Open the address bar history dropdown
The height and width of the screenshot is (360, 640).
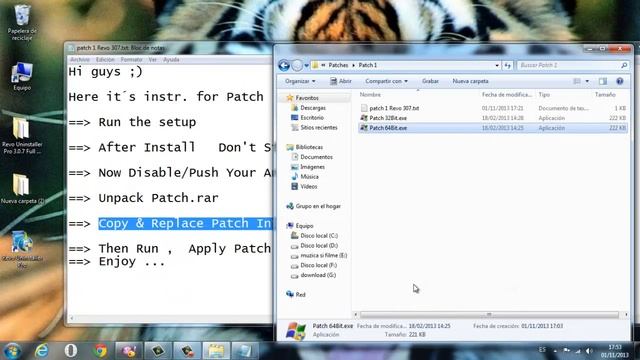pyautogui.click(x=497, y=65)
